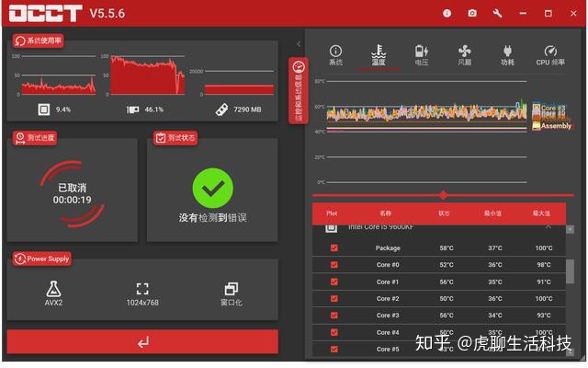
Task: Click the 9.4% CPU usage value
Action: coord(63,109)
